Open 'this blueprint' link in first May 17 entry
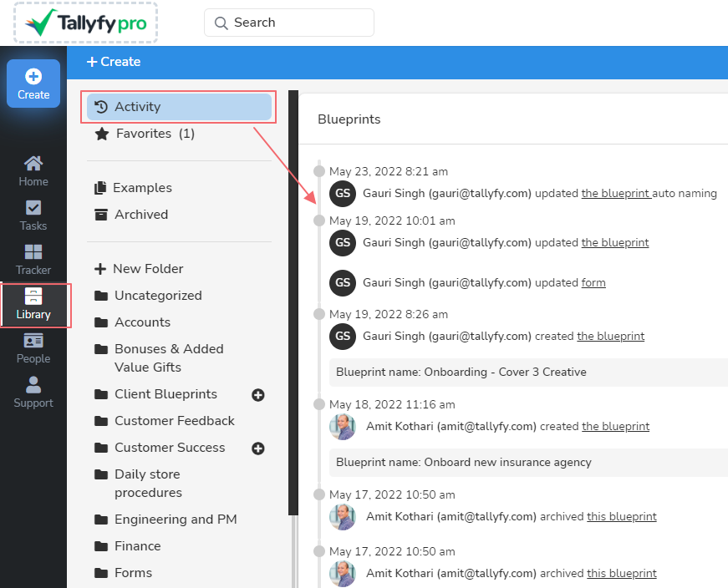 tap(622, 516)
